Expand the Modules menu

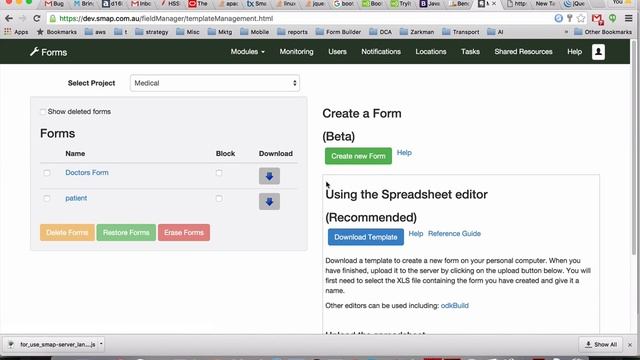[x=247, y=52]
